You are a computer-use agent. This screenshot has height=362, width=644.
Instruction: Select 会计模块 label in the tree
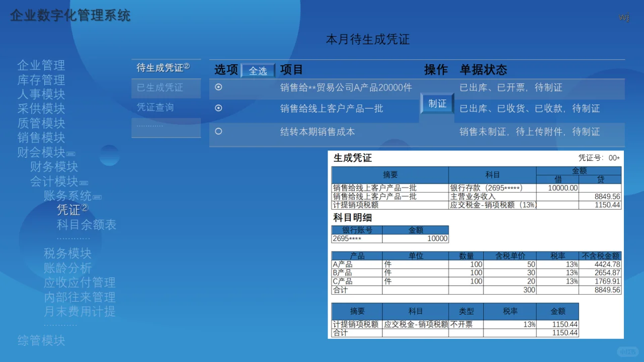coord(54,181)
